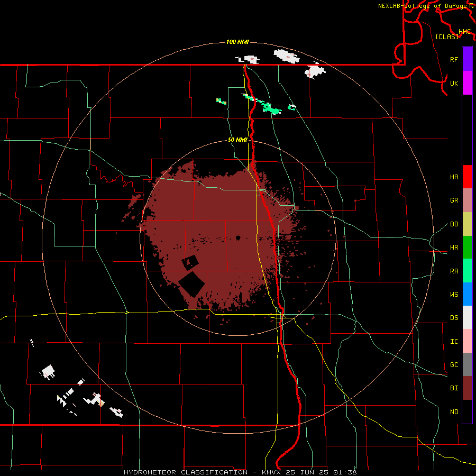Click the ND legend label text
Screen dimensions: 476x476
point(454,412)
